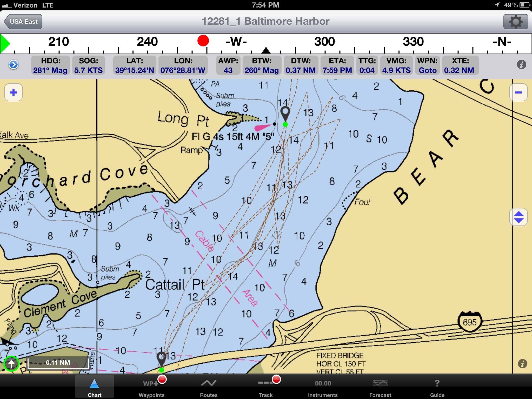The width and height of the screenshot is (532, 399).
Task: Switch to the Routes tab
Action: [x=209, y=387]
